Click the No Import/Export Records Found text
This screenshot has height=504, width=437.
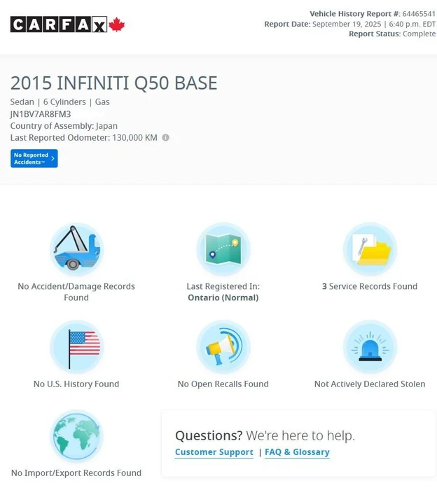[x=76, y=473]
